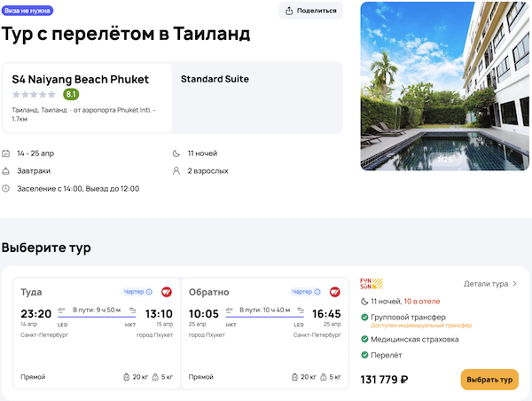532x401 pixels.
Task: Click the Выбрать тур button
Action: [x=489, y=380]
